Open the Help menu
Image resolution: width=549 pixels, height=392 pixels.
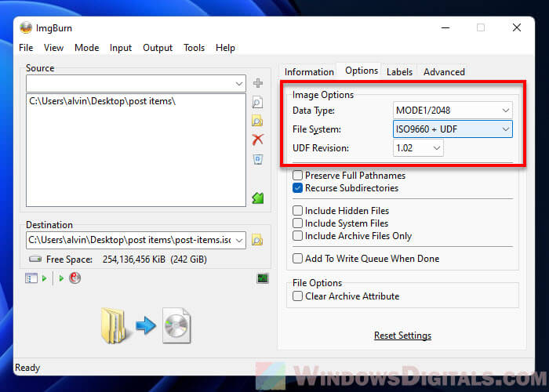click(x=225, y=48)
